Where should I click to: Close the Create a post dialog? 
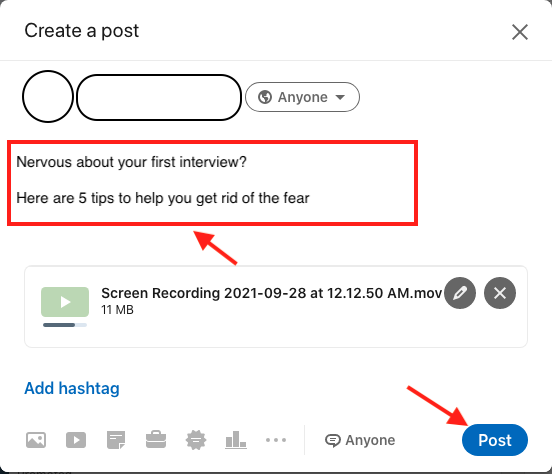pos(520,32)
